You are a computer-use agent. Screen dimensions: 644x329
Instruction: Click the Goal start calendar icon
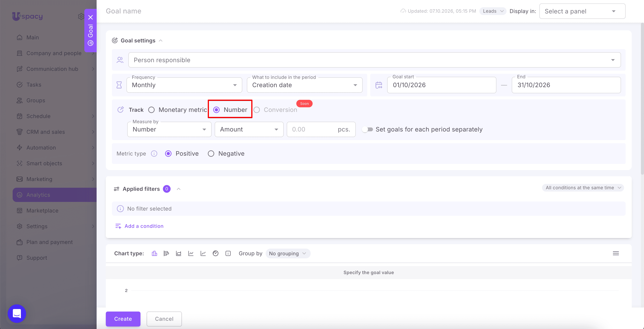point(379,85)
